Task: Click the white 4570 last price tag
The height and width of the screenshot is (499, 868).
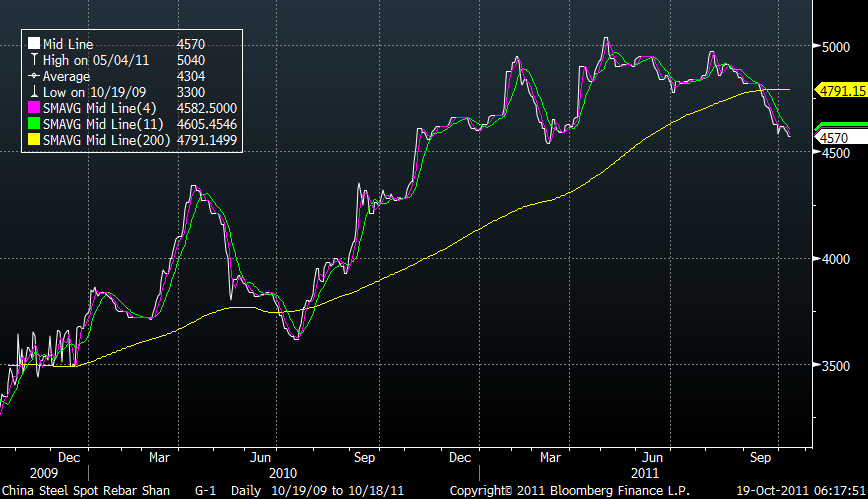Action: point(838,137)
